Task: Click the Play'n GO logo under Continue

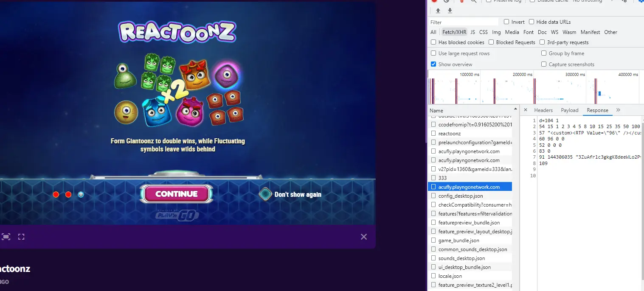Action: click(x=177, y=215)
